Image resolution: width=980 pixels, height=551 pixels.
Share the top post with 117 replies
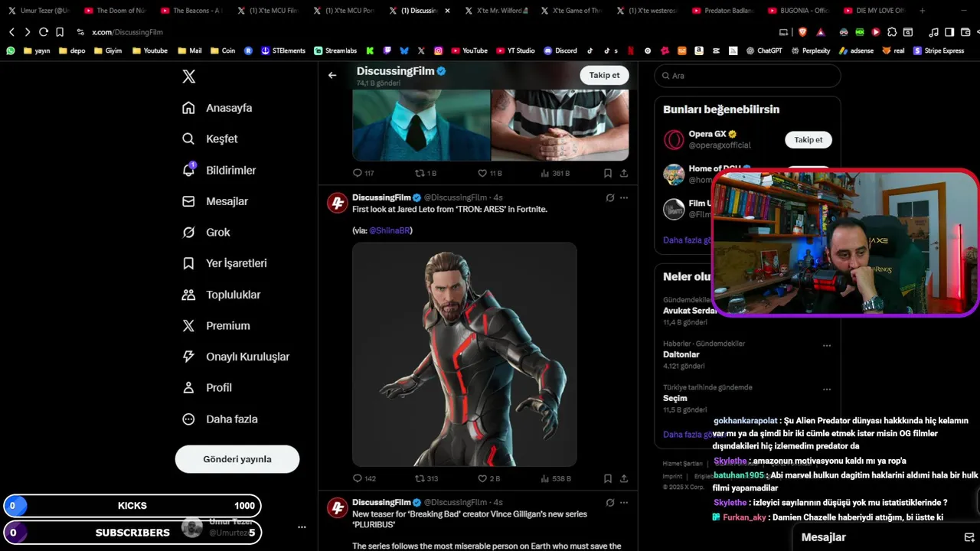click(x=624, y=174)
